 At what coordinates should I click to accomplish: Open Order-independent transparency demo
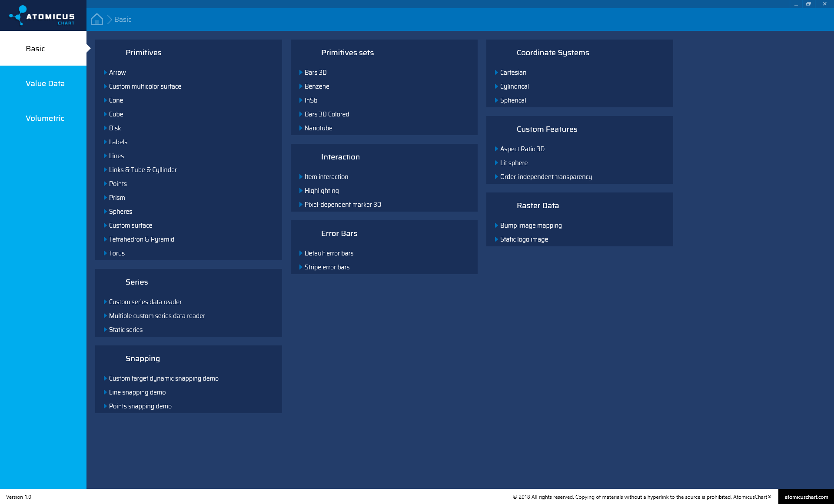[x=545, y=177]
